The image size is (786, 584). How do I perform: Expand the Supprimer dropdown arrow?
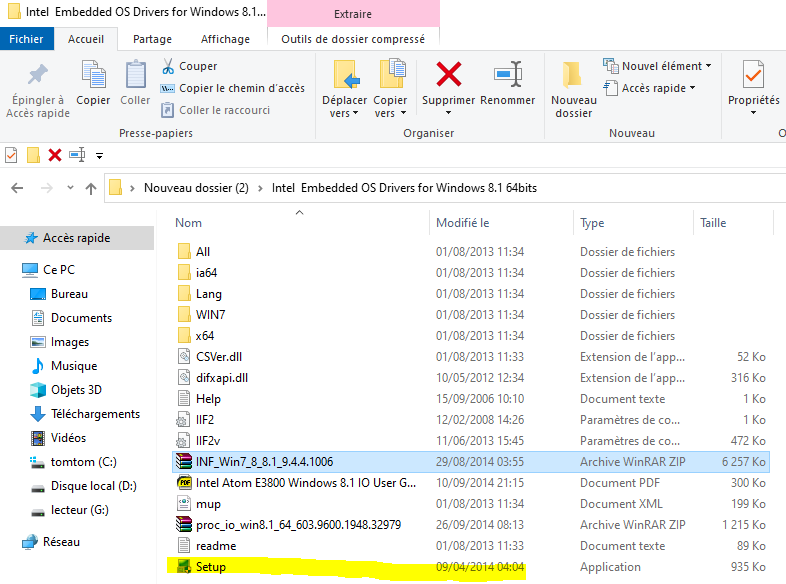coord(449,113)
